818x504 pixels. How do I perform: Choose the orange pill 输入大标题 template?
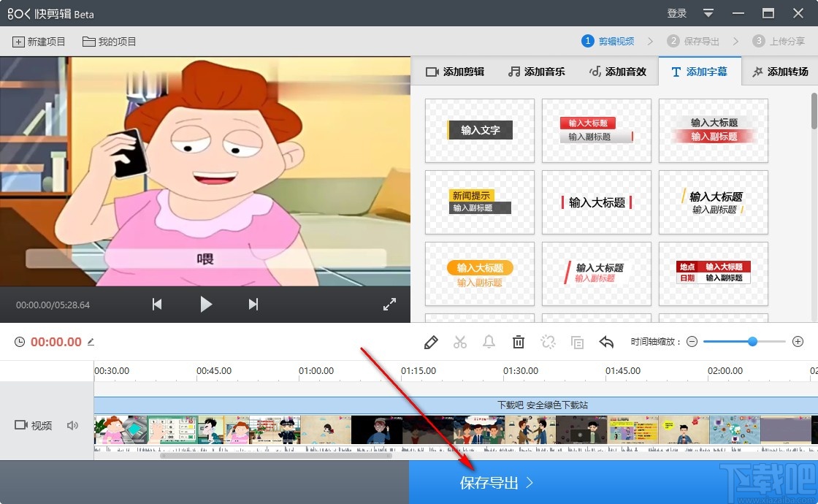coord(479,273)
